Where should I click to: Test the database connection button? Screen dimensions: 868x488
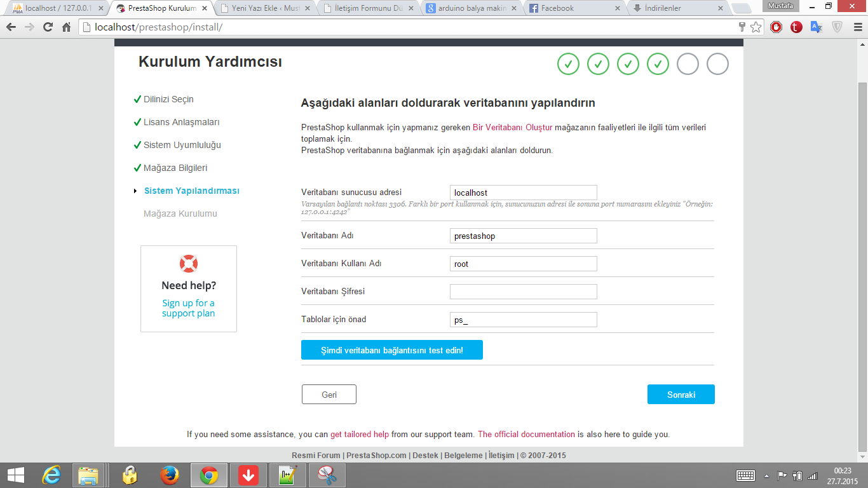coord(392,350)
